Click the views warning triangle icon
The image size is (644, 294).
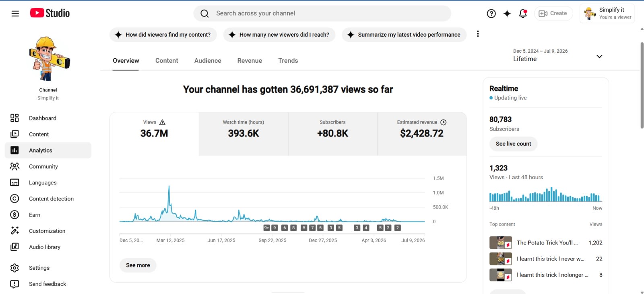[163, 122]
